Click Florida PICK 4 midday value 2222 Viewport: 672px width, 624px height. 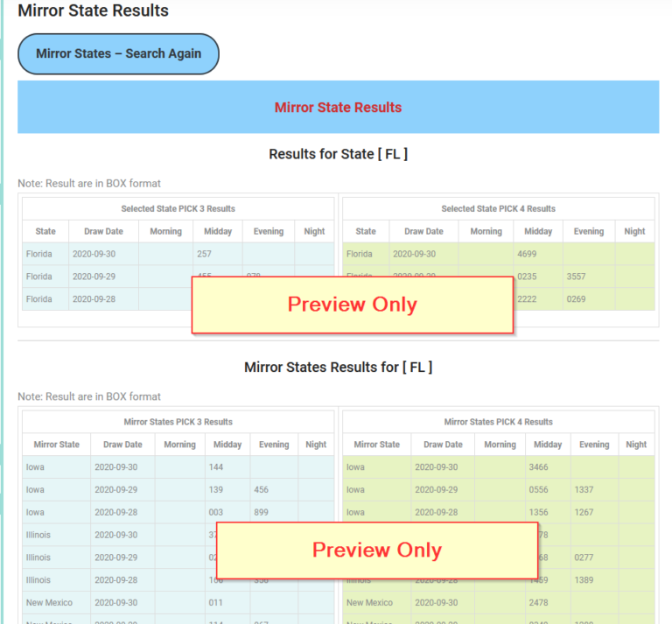527,299
